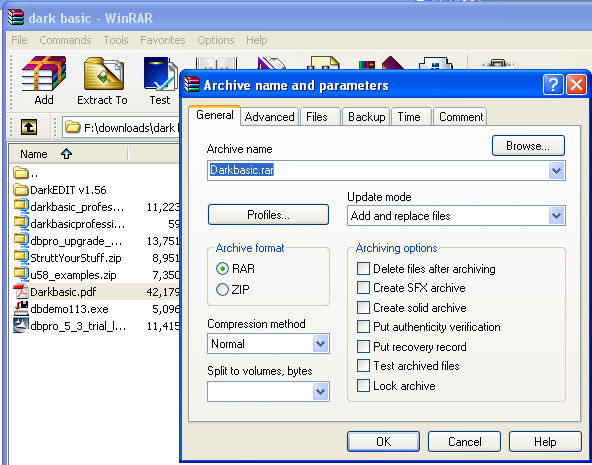Check Put authenticity verification
The image size is (592, 465).
tap(363, 326)
